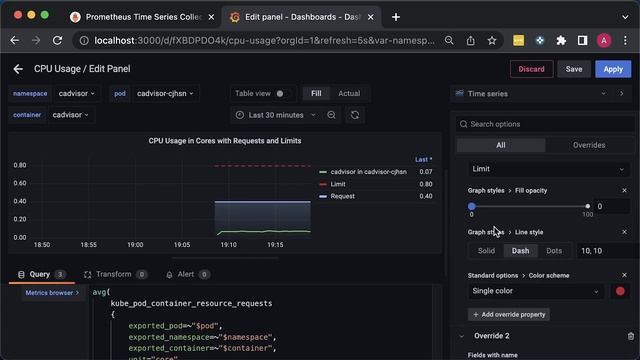
Task: Choose the Dots line style
Action: [554, 251]
